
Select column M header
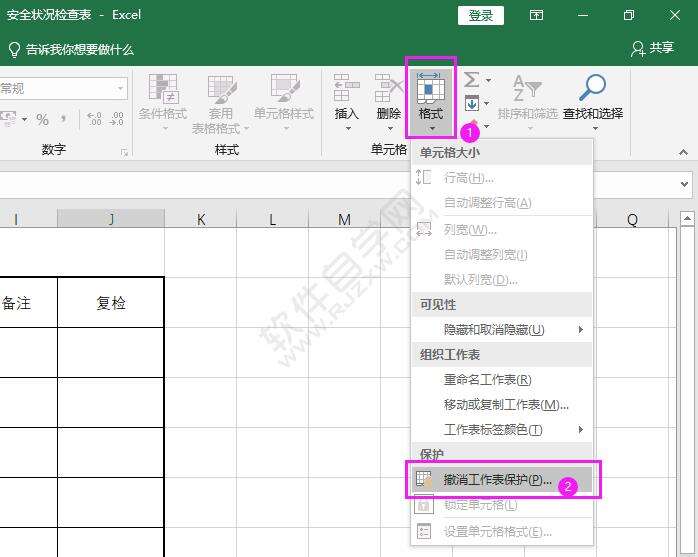click(x=344, y=219)
